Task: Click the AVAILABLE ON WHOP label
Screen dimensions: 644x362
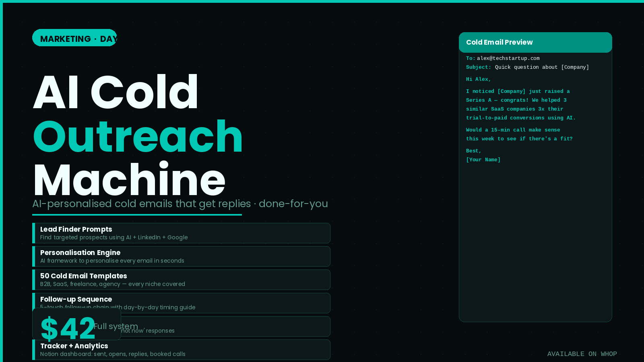Action: [x=582, y=354]
